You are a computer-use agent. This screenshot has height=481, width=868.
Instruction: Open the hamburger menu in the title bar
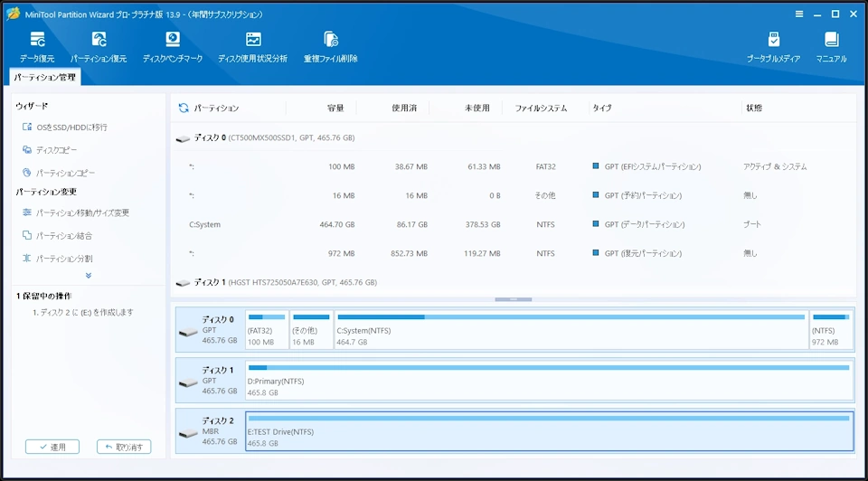click(x=798, y=14)
